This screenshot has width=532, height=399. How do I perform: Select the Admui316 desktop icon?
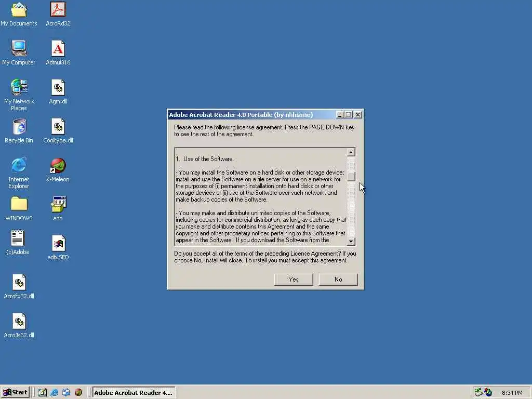pos(58,52)
